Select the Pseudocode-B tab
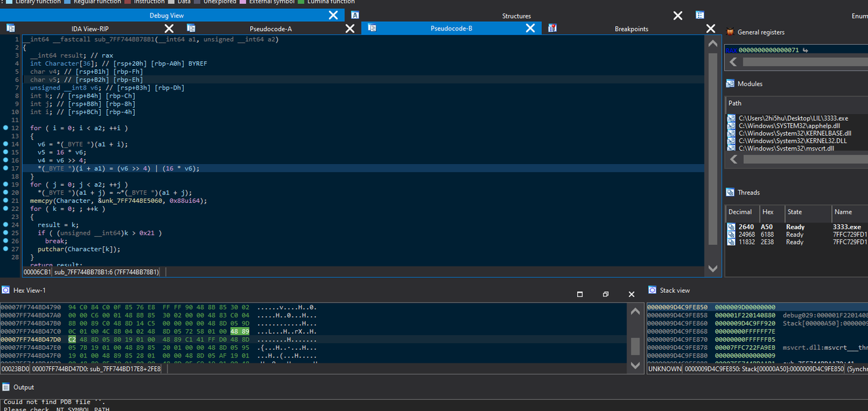 pyautogui.click(x=451, y=28)
